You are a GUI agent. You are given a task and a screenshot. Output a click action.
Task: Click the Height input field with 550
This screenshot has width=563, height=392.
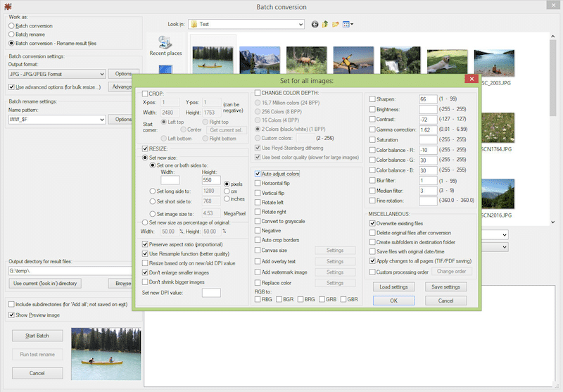(211, 180)
